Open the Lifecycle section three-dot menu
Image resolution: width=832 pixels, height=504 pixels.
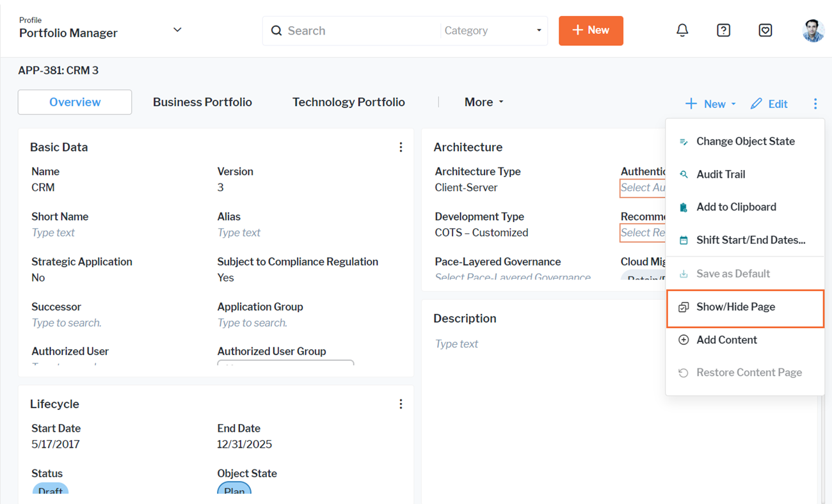pyautogui.click(x=401, y=404)
